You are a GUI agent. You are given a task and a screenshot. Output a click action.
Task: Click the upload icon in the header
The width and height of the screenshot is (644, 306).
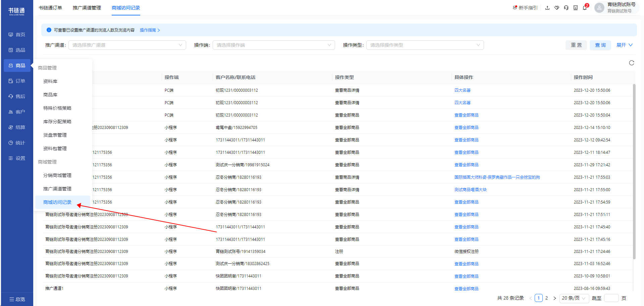[547, 8]
